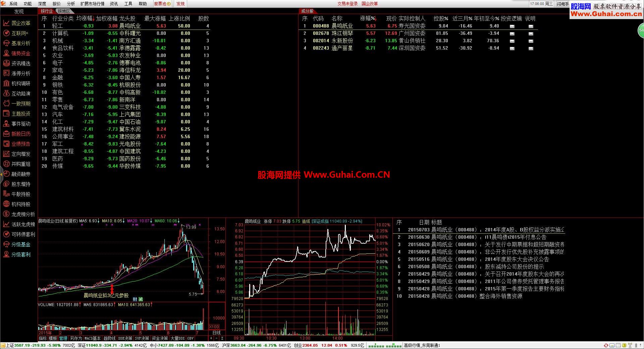This screenshot has width=644, height=349.
Task: Click 永新股份 投资逻辑 envelope icon
Action: (512, 41)
